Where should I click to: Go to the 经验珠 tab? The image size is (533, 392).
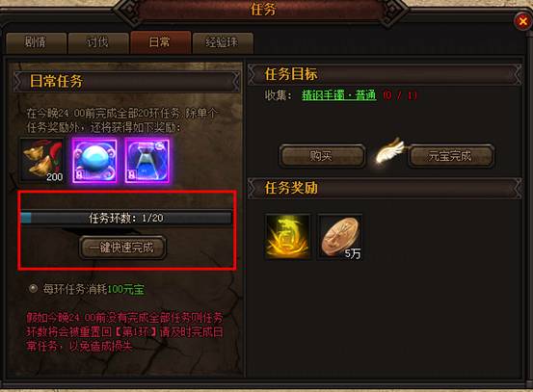223,42
